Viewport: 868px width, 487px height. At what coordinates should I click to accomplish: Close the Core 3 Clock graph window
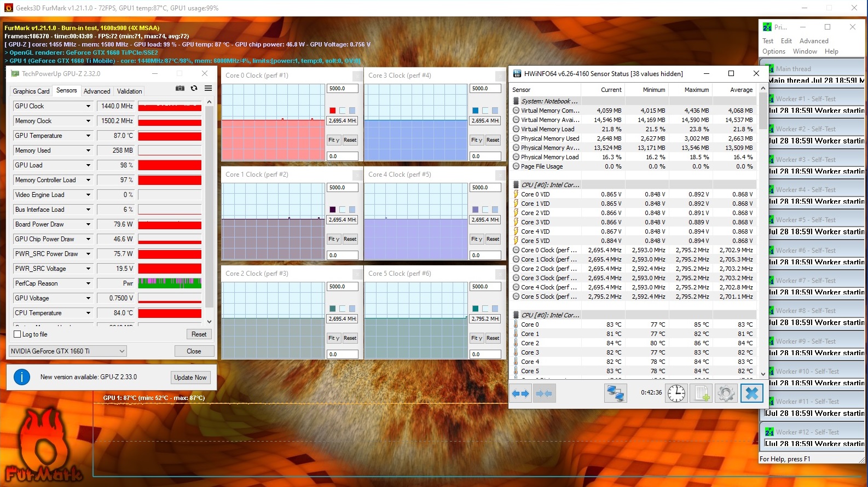click(x=500, y=76)
